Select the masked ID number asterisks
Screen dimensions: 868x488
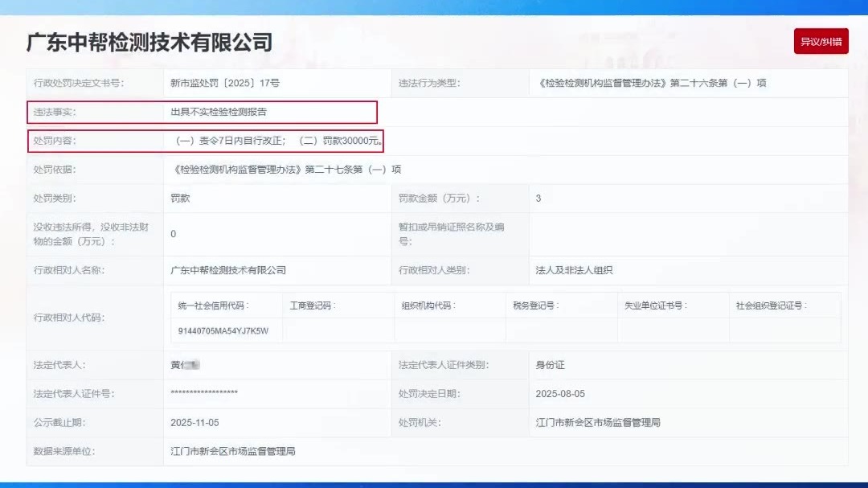click(204, 392)
